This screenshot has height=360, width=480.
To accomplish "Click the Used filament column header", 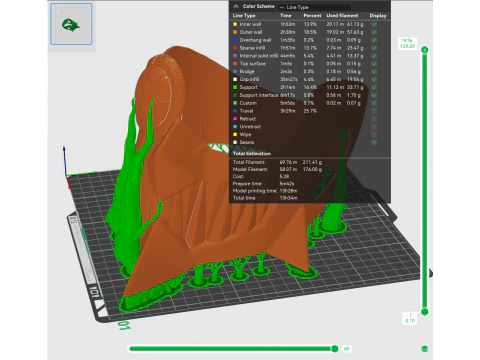I will pos(342,16).
